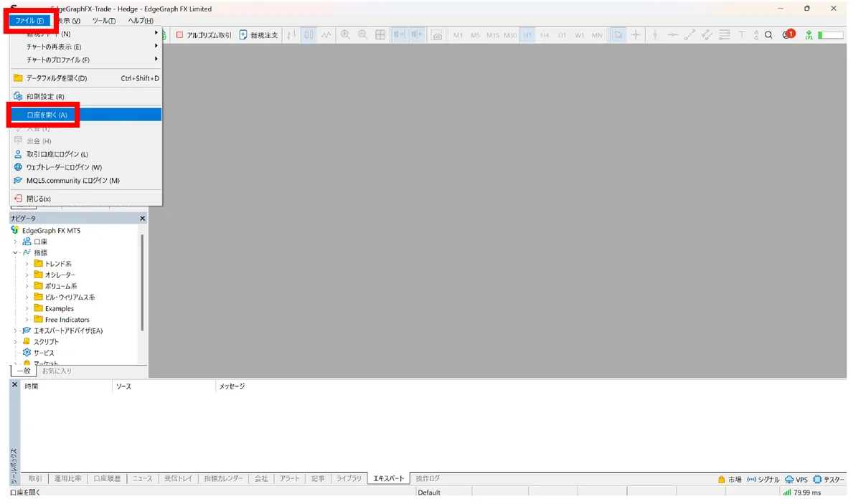Click 新規注文 button

(x=259, y=34)
